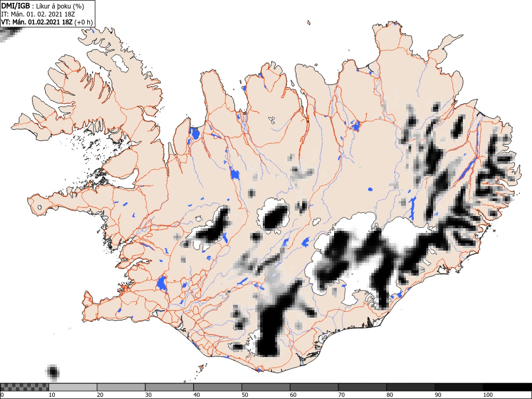Choose the 70–80% dark gray legend segment
532x399 pixels.
[x=362, y=387]
